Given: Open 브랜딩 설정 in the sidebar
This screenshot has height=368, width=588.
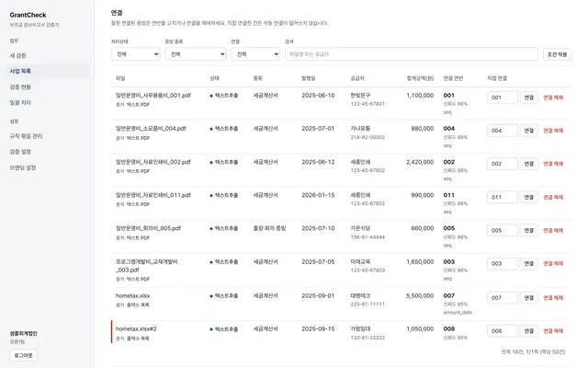Looking at the screenshot, I should click(x=23, y=167).
